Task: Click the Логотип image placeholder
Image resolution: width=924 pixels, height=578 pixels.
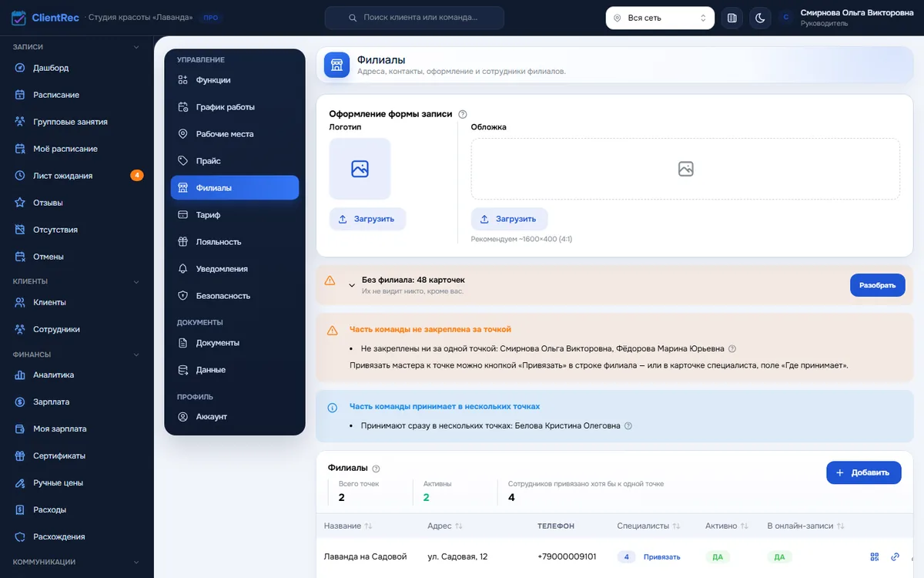Action: pyautogui.click(x=360, y=169)
